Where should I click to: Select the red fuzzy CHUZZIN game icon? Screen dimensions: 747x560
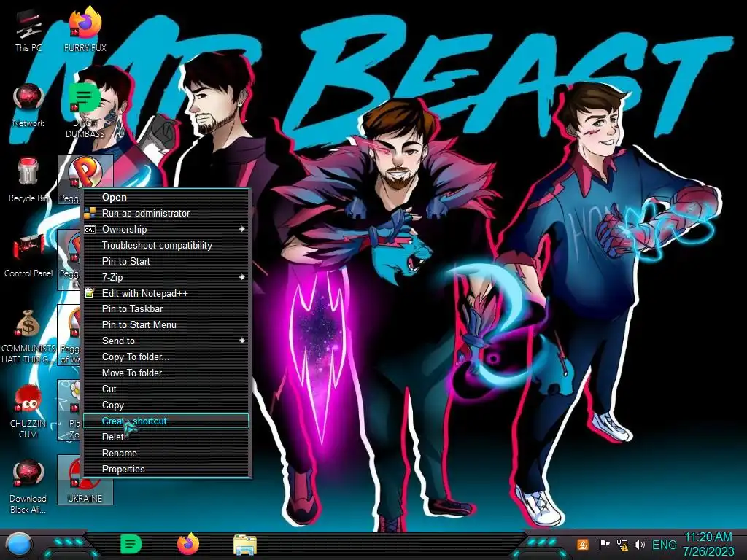28,411
